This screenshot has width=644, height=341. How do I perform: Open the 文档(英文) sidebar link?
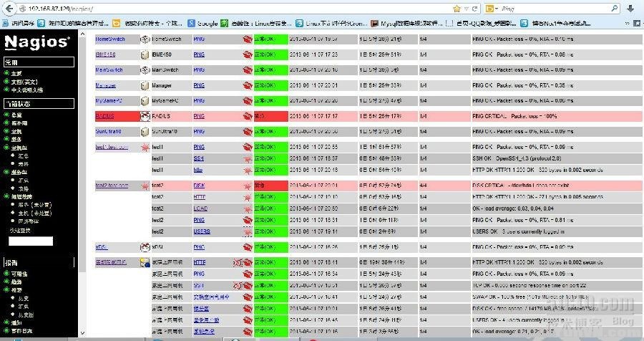pos(24,82)
